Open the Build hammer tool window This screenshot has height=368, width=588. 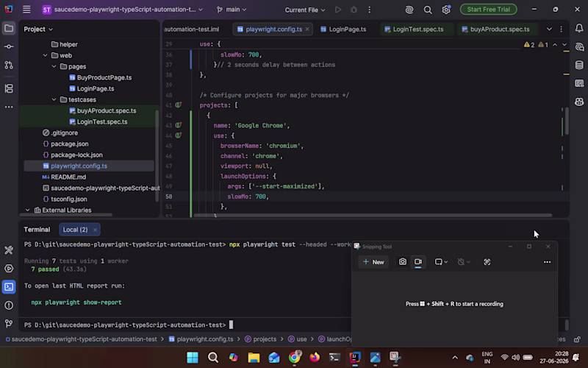pyautogui.click(x=9, y=250)
